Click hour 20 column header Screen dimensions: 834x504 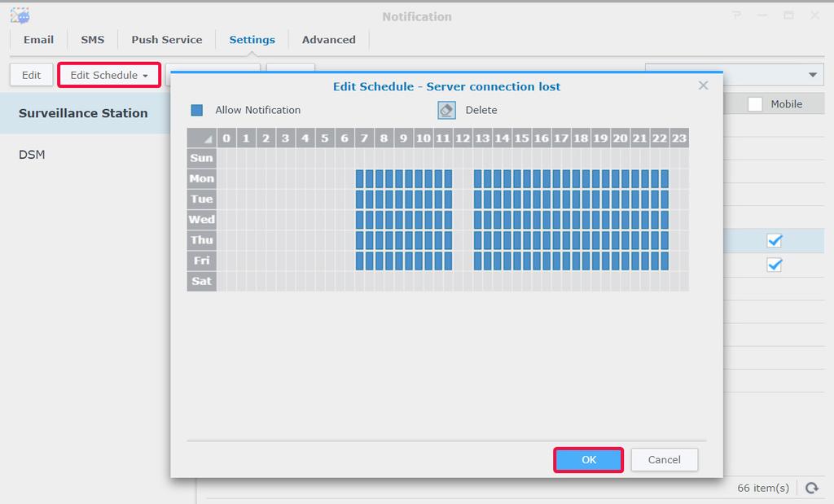coord(620,138)
